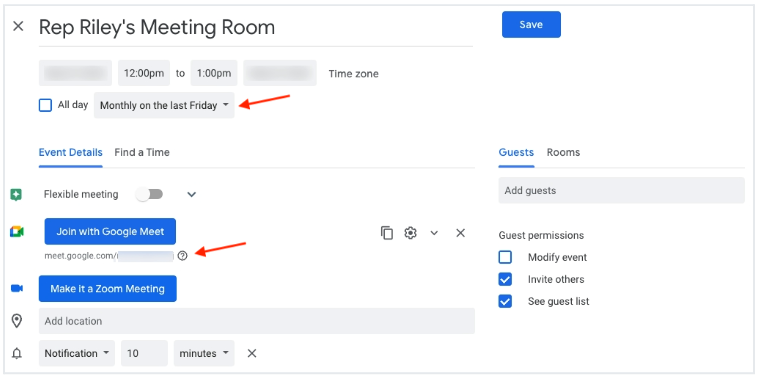Click the location pin icon
Viewport: 760px width, 379px height.
17,321
